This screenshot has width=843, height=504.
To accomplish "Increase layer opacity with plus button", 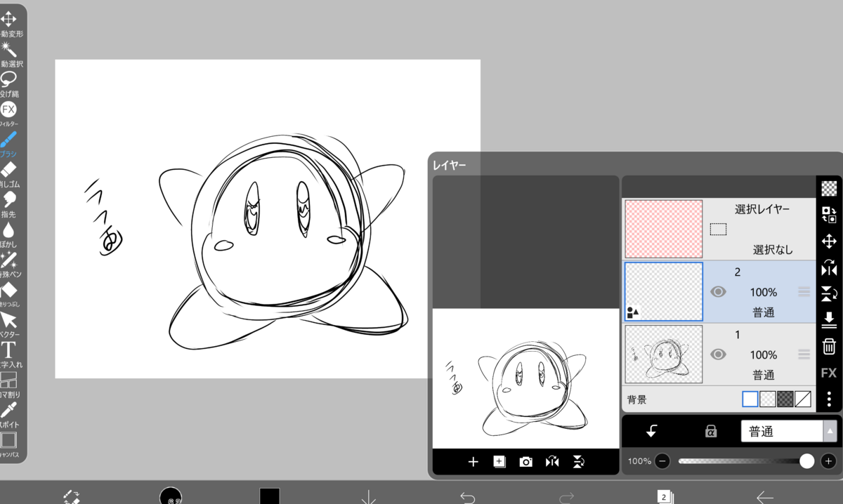I will tap(829, 461).
